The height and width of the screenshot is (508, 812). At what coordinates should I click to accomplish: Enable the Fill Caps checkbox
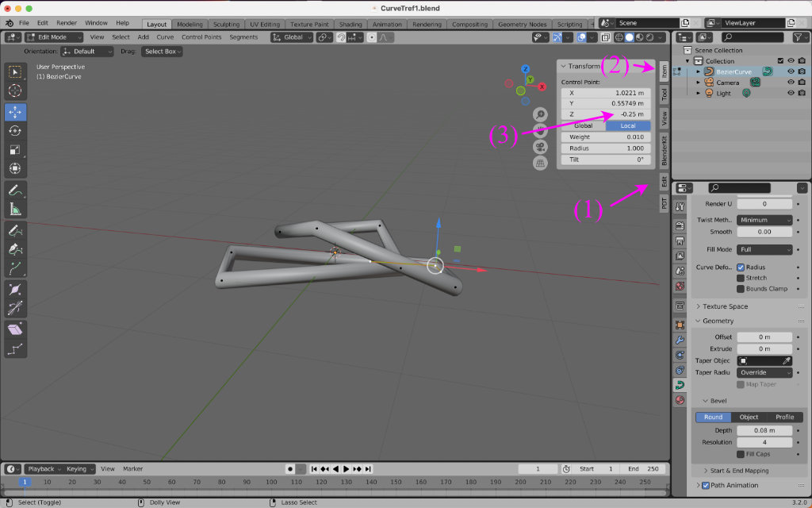click(741, 455)
